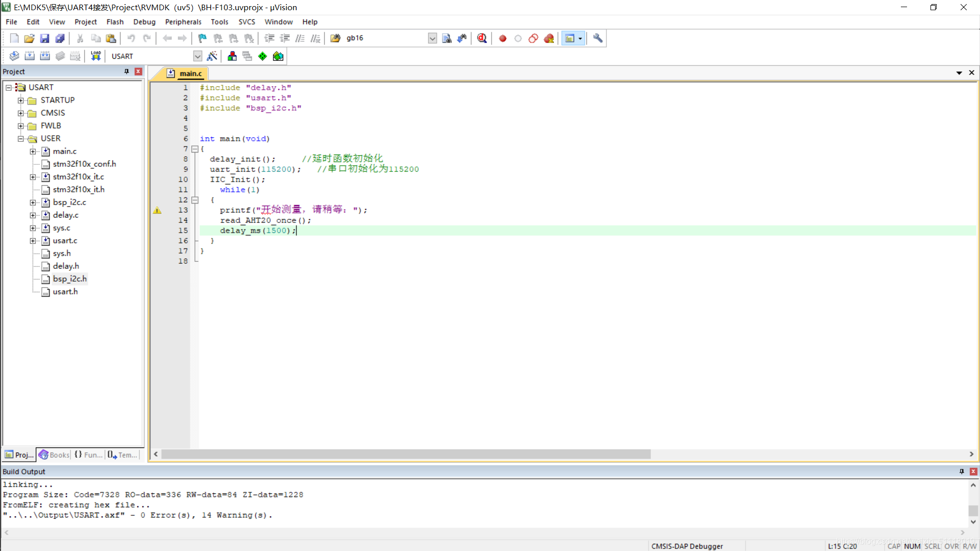Download code to flash with the LOAD icon
The width and height of the screenshot is (980, 551).
[96, 56]
